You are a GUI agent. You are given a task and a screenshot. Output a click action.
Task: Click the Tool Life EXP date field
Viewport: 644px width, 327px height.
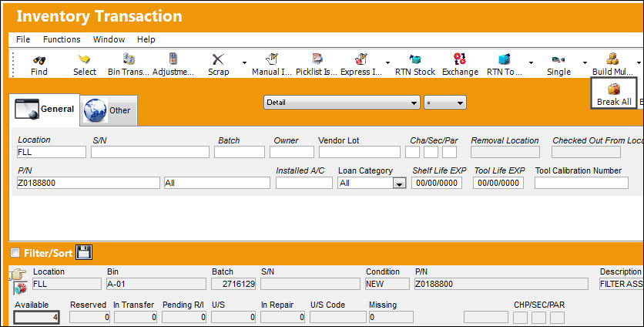click(498, 183)
